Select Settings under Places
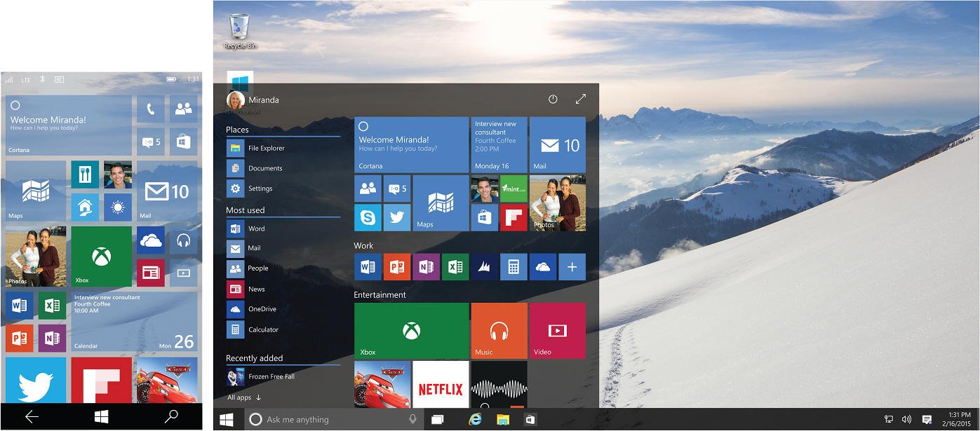The width and height of the screenshot is (980, 431). (260, 189)
